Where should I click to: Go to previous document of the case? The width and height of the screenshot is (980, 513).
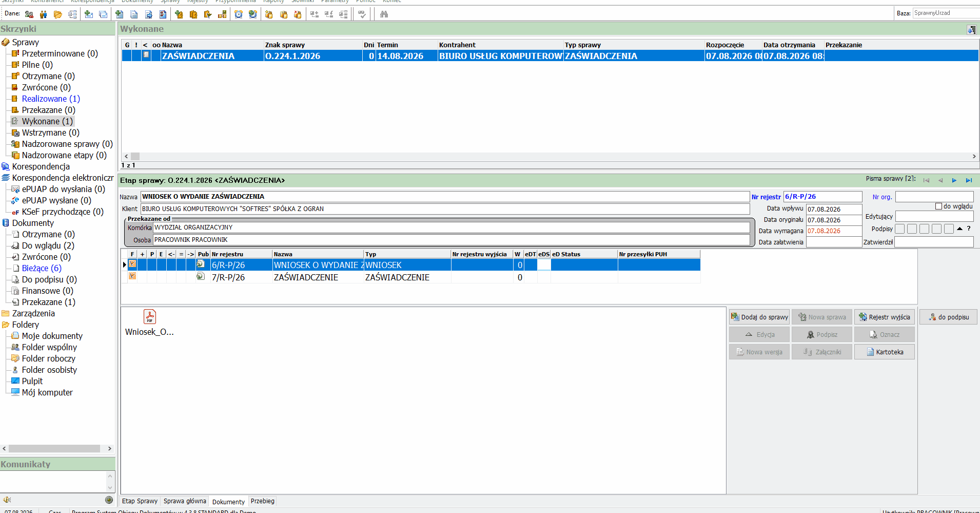(x=940, y=180)
